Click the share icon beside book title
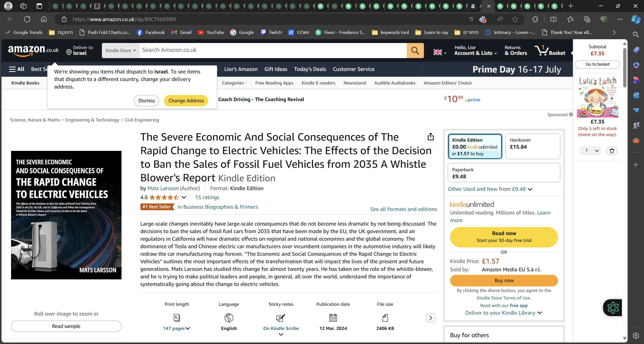Viewport: 644px width, 344px height. click(x=430, y=137)
